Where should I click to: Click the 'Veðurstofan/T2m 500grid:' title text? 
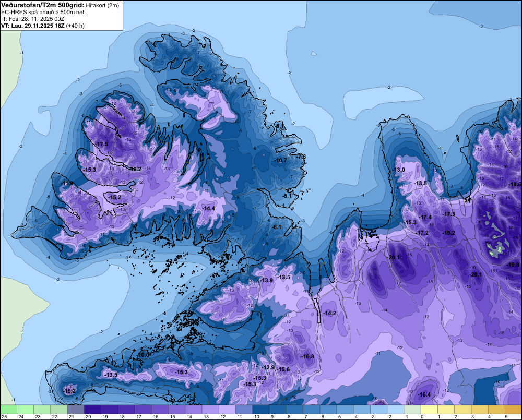[43, 5]
